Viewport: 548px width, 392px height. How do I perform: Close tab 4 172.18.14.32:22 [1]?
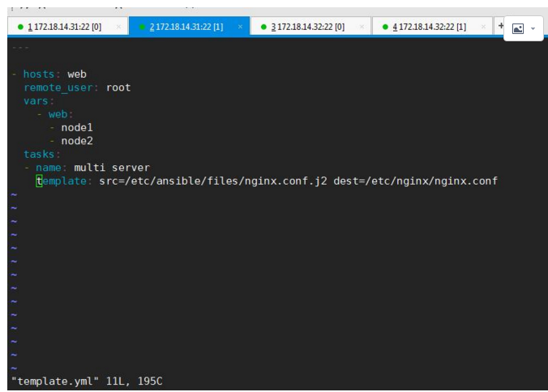pyautogui.click(x=483, y=27)
